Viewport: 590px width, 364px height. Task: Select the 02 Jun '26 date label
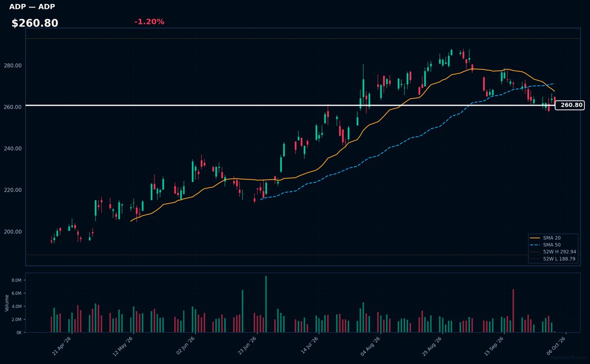click(x=185, y=346)
